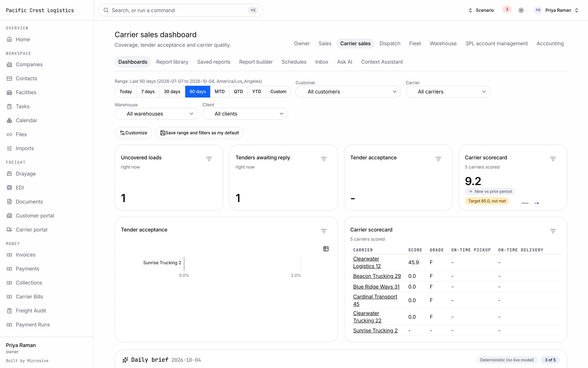Select the Today range option

pos(126,91)
